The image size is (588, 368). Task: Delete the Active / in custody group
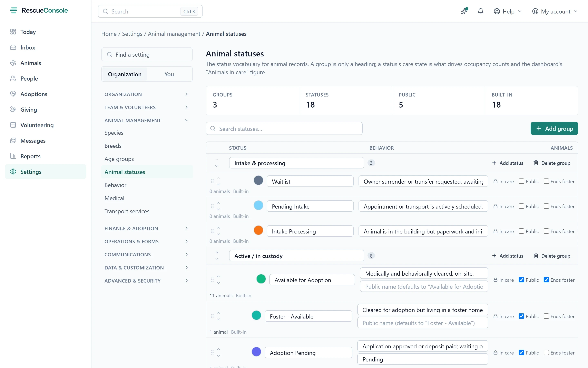[552, 256]
